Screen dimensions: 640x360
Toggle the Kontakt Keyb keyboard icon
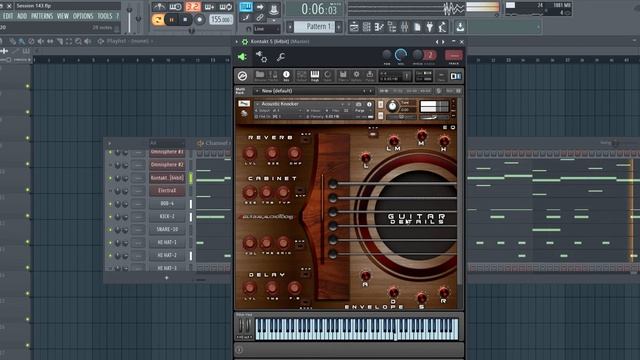pyautogui.click(x=315, y=76)
